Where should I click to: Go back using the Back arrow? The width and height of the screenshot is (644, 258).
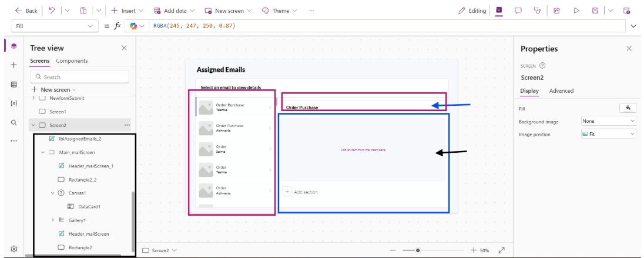[x=26, y=11]
